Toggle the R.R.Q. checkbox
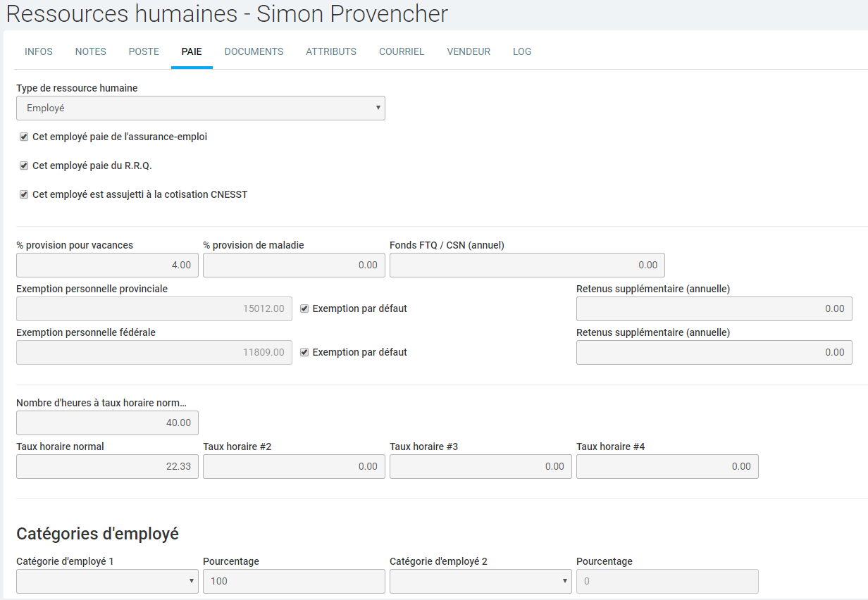Viewport: 868px width, 600px height. point(24,165)
